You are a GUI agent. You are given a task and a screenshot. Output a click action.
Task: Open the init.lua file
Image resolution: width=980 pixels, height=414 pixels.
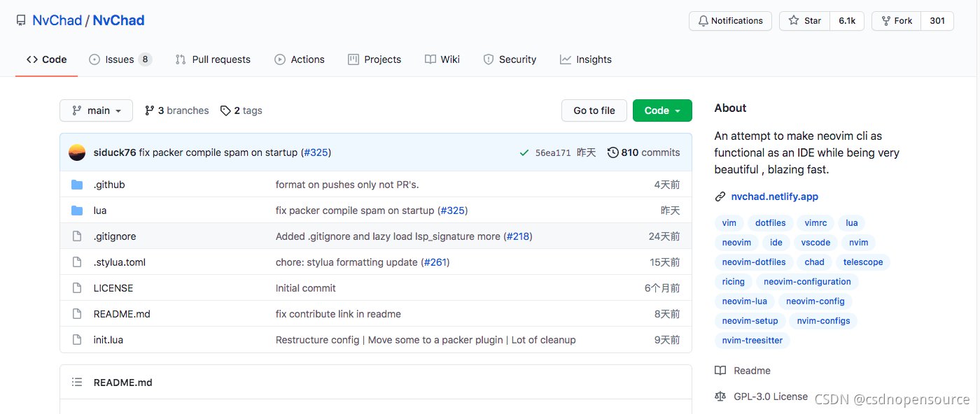point(108,340)
